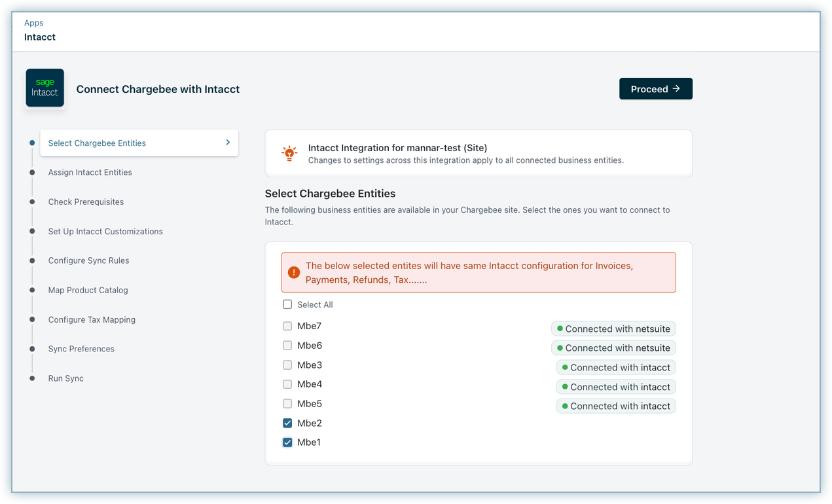Click Mbe3 Connected with intacct badge
832x504 pixels.
(615, 367)
